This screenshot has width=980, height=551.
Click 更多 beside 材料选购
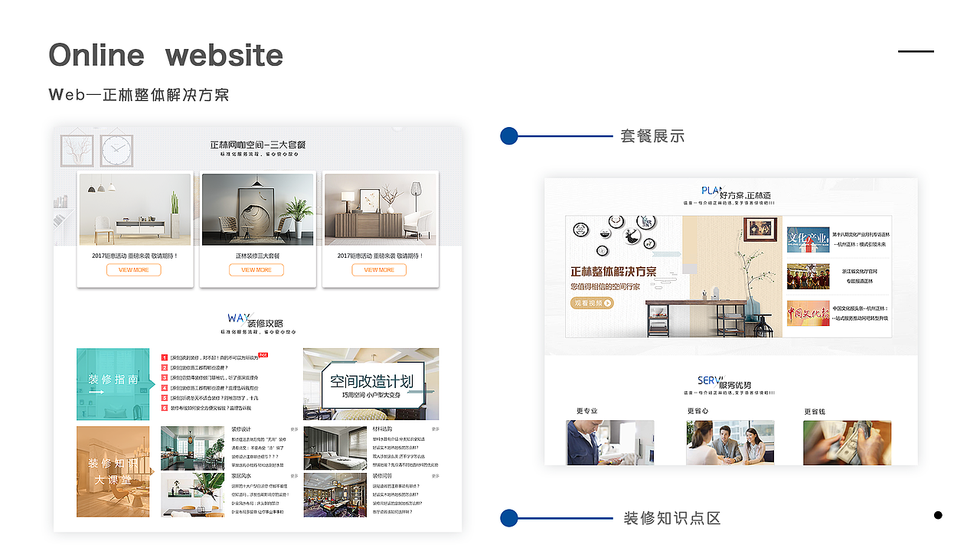(436, 429)
